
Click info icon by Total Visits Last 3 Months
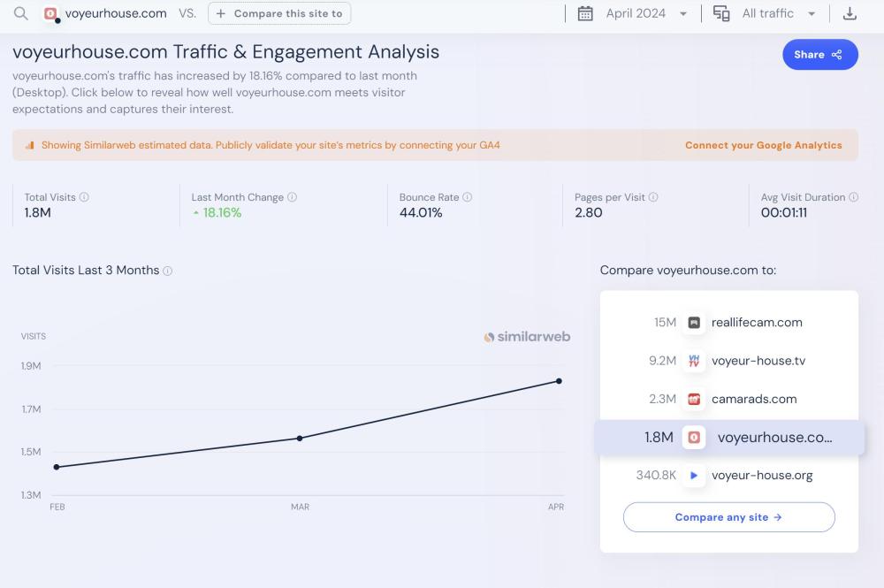[168, 271]
